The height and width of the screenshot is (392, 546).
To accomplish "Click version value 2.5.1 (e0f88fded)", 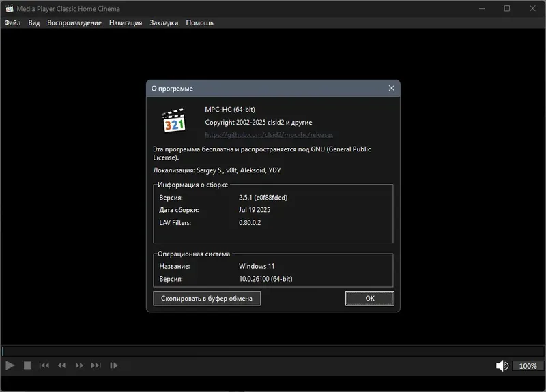I will coord(263,198).
